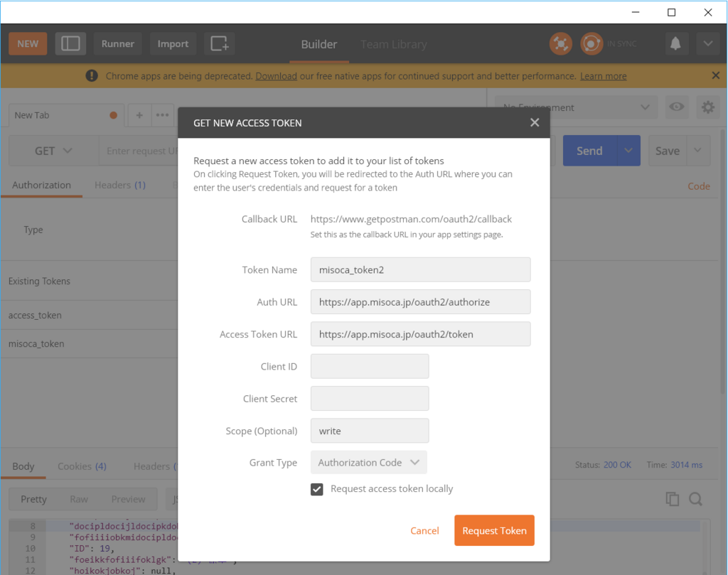
Task: Click the orange sync status icon
Action: (591, 43)
